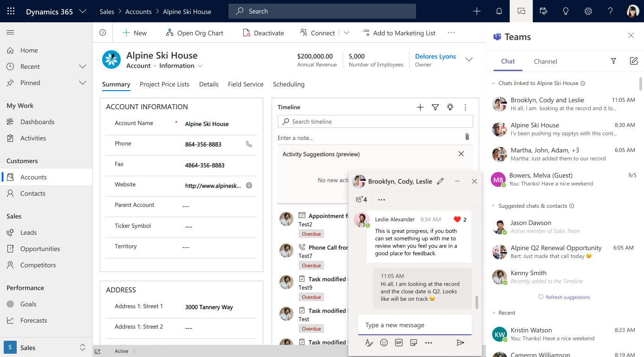644x357 pixels.
Task: Open the user profile avatar
Action: pos(633,11)
